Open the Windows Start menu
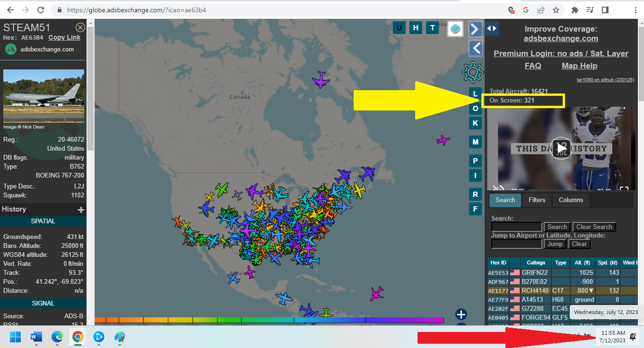This screenshot has width=644, height=348. 15,337
